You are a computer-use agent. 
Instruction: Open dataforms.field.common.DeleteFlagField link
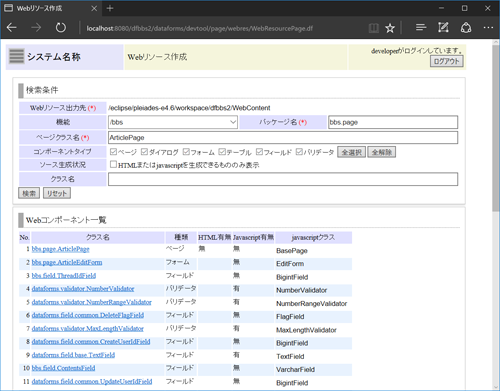[x=88, y=315]
